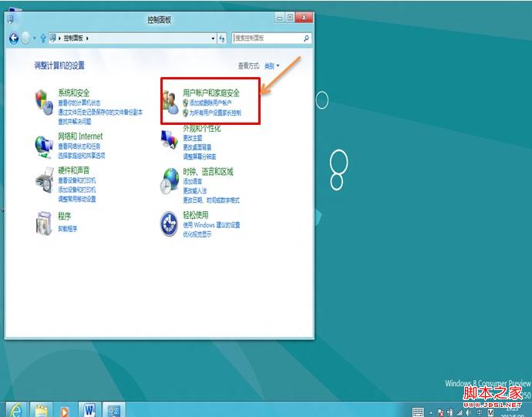The height and width of the screenshot is (417, 532).
Task: Open the 外观和个性化 category
Action: (x=202, y=128)
